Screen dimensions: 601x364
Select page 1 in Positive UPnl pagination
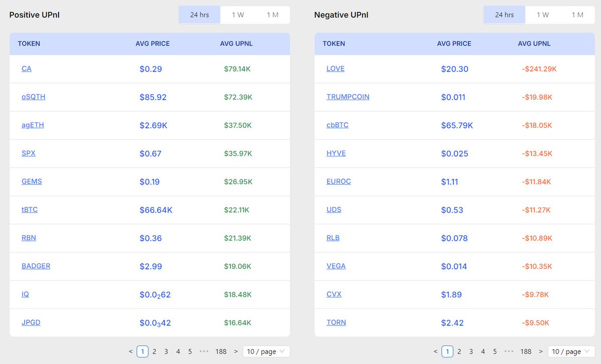(x=142, y=351)
